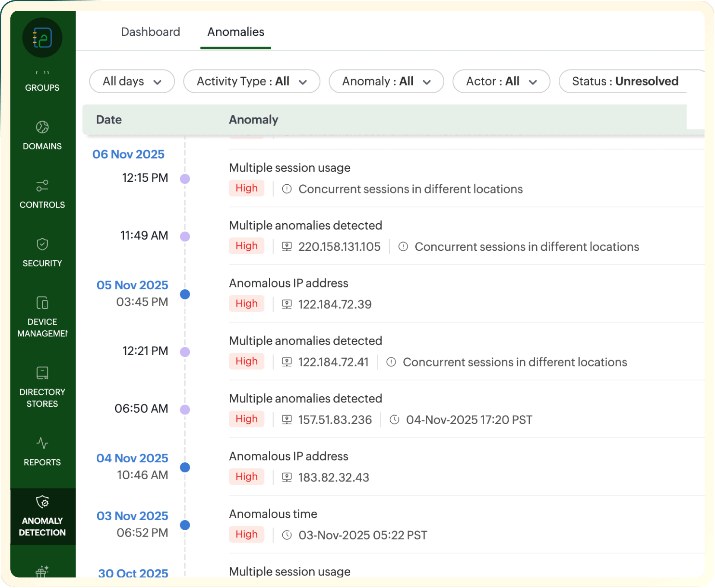715x588 pixels.
Task: Click the timeline dot for 05 Nov 03:45 PM
Action: [185, 294]
